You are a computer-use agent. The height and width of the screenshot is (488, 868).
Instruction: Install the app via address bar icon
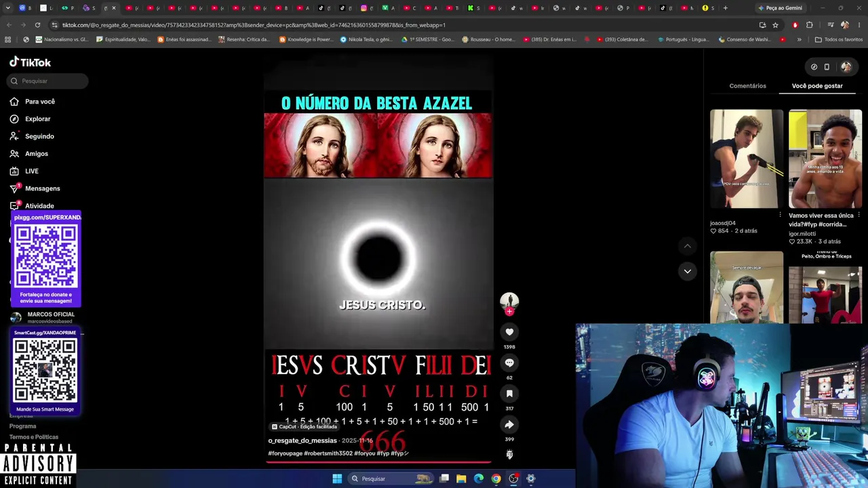763,25
